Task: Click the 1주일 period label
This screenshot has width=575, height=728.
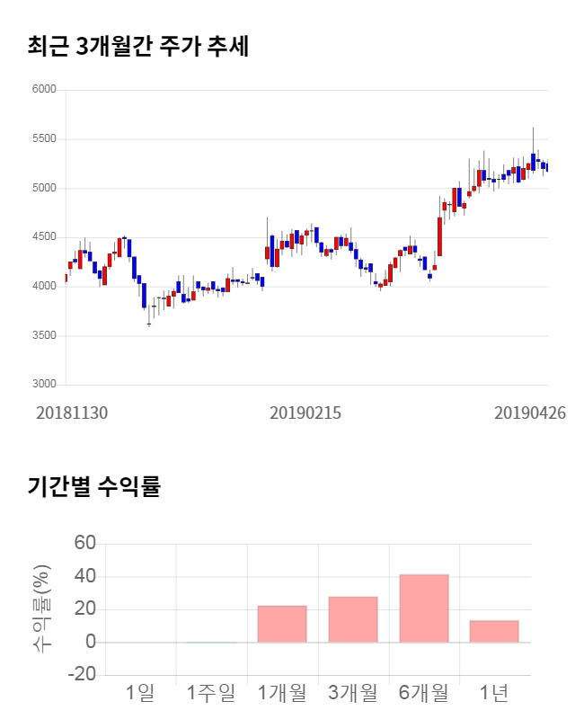Action: [211, 692]
